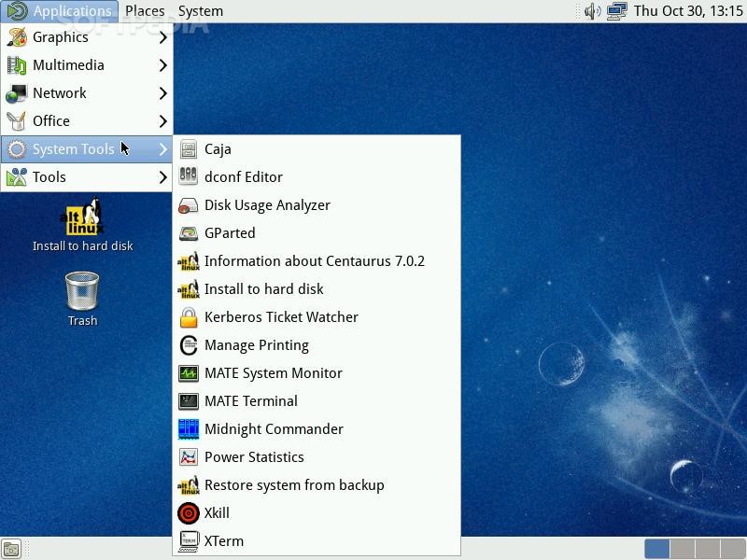The image size is (747, 560).
Task: Click the Caja file manager icon
Action: (x=189, y=149)
